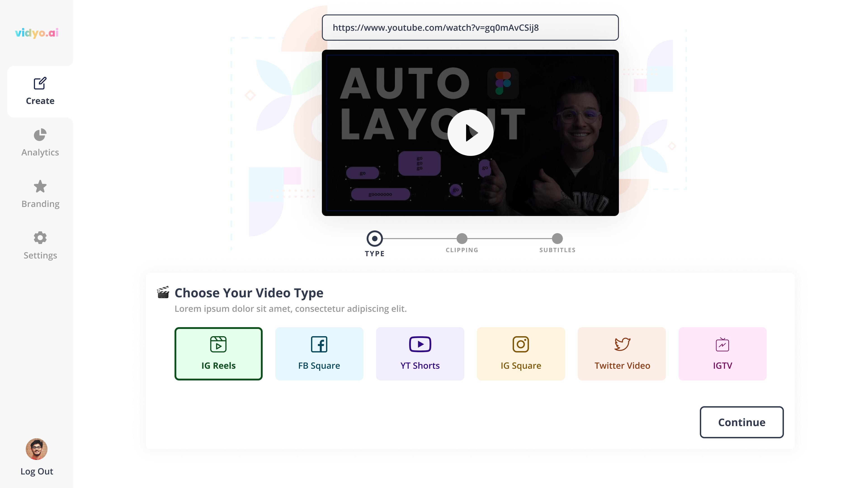The height and width of the screenshot is (488, 868).
Task: Click the Settings gear icon
Action: (x=40, y=238)
